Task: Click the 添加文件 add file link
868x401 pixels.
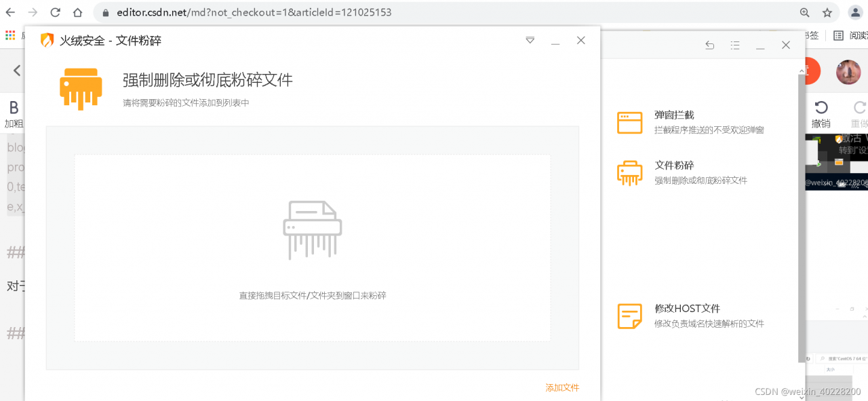Action: [x=562, y=387]
